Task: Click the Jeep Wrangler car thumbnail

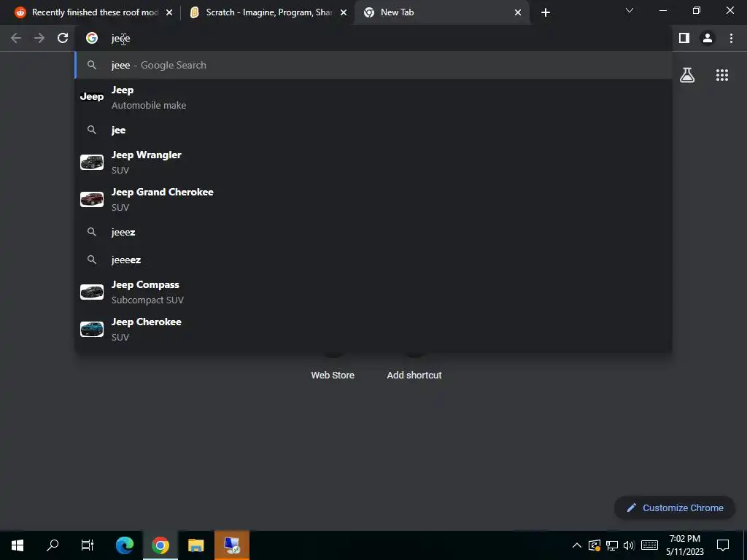Action: (92, 163)
